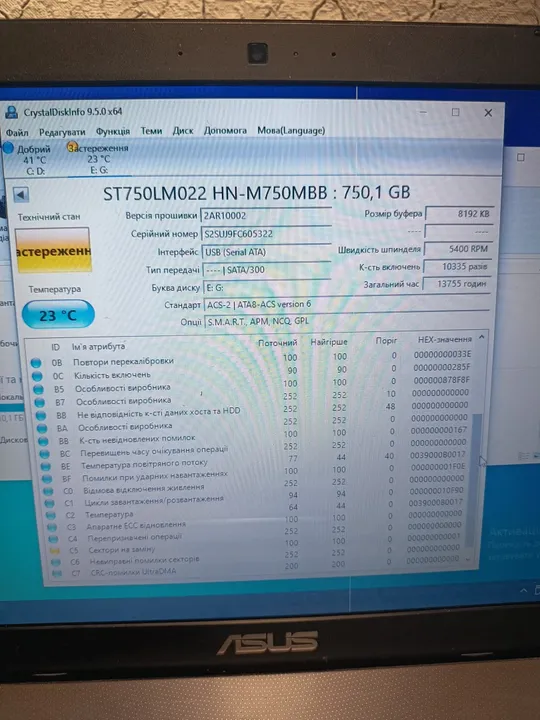Click status circle of row BC
Viewport: 540px width, 720px height.
tap(45, 454)
